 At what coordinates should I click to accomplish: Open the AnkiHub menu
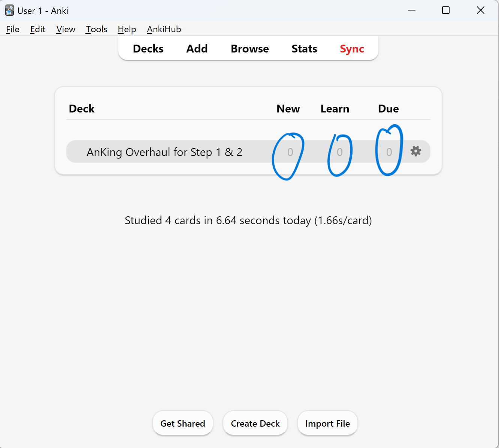pos(164,29)
